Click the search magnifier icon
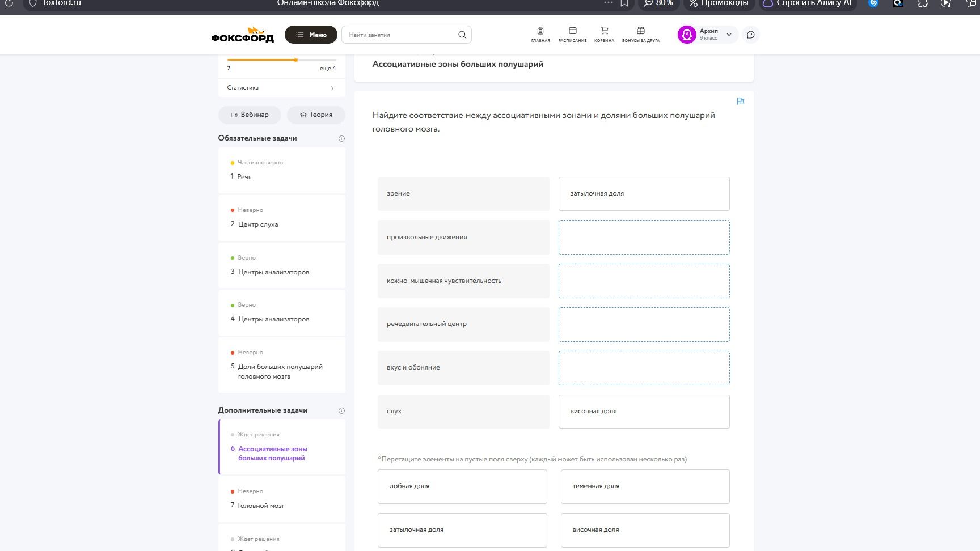 coord(462,35)
